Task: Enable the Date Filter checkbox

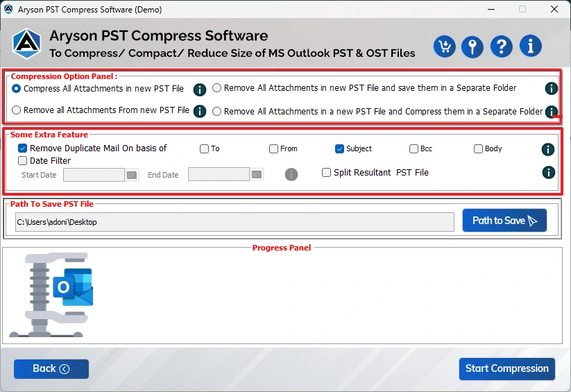Action: pos(23,161)
